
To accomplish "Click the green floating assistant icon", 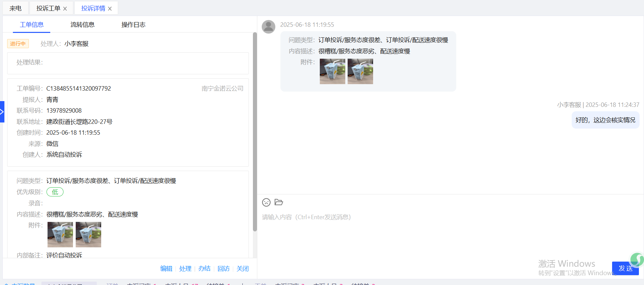I will pyautogui.click(x=637, y=260).
